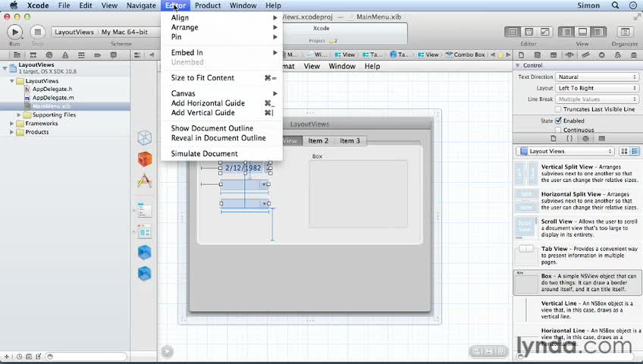The width and height of the screenshot is (643, 364).
Task: Select the Item 2 tab
Action: 318,140
